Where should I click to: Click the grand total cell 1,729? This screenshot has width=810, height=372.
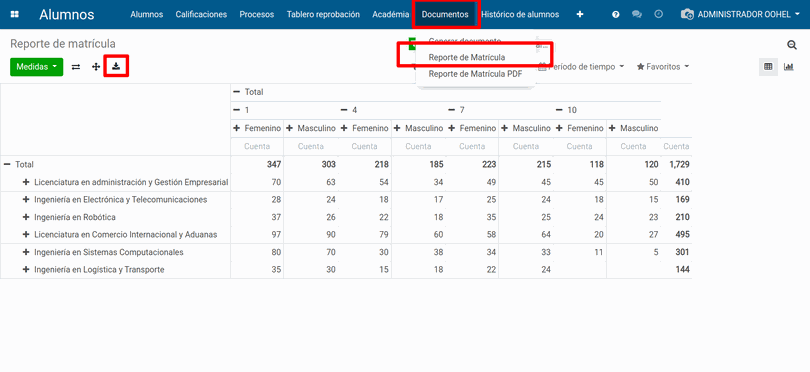678,164
